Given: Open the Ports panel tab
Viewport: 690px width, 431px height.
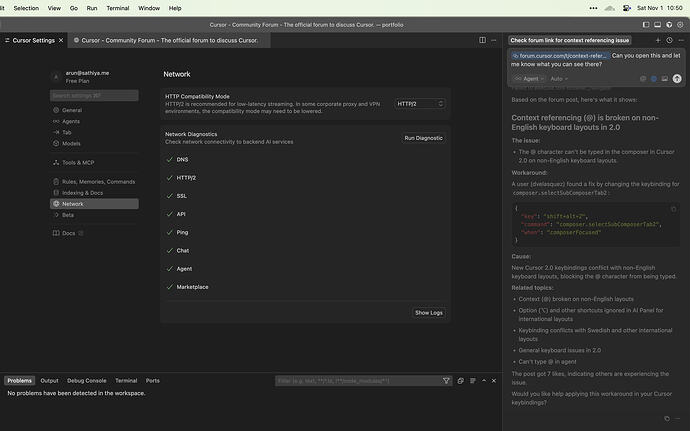Looking at the screenshot, I should coord(153,380).
